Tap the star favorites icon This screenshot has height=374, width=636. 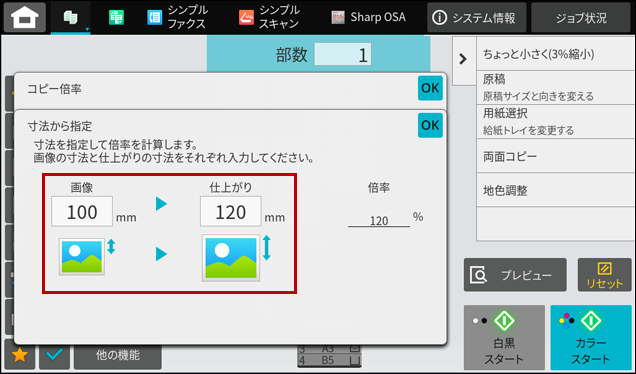pos(19,355)
